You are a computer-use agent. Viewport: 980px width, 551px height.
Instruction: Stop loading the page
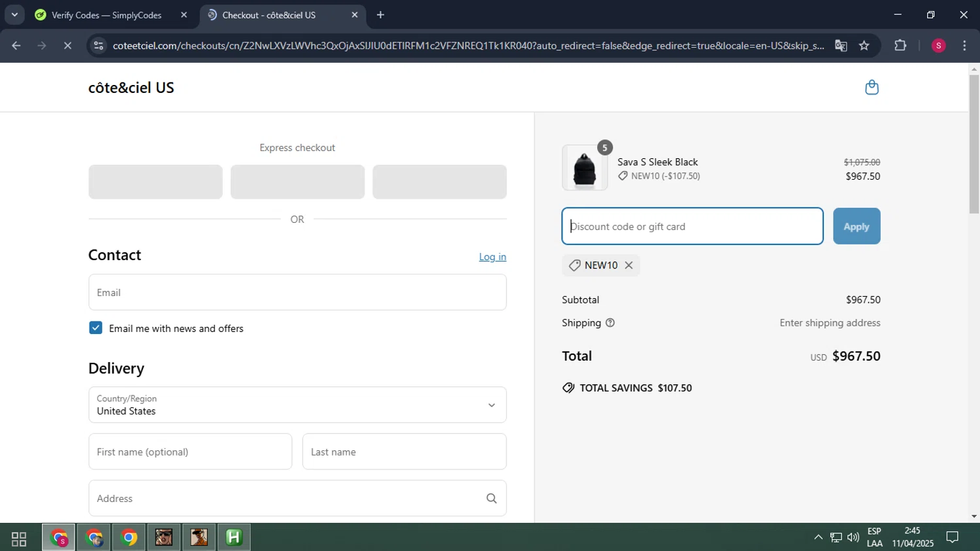(x=67, y=46)
